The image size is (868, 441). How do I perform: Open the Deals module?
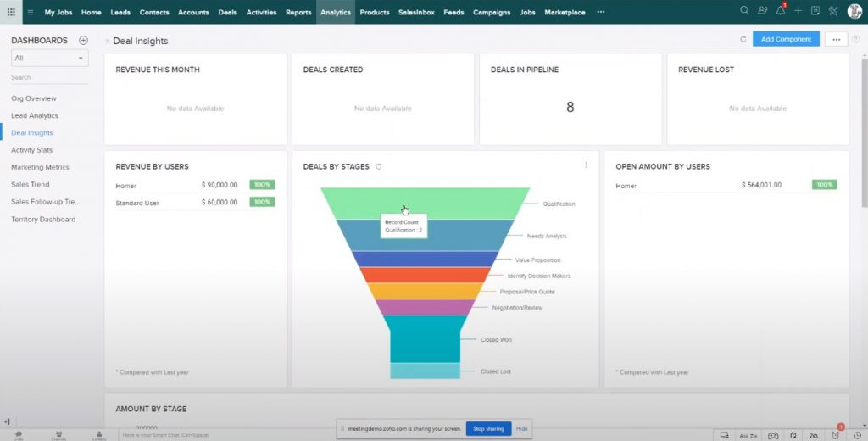pos(227,12)
